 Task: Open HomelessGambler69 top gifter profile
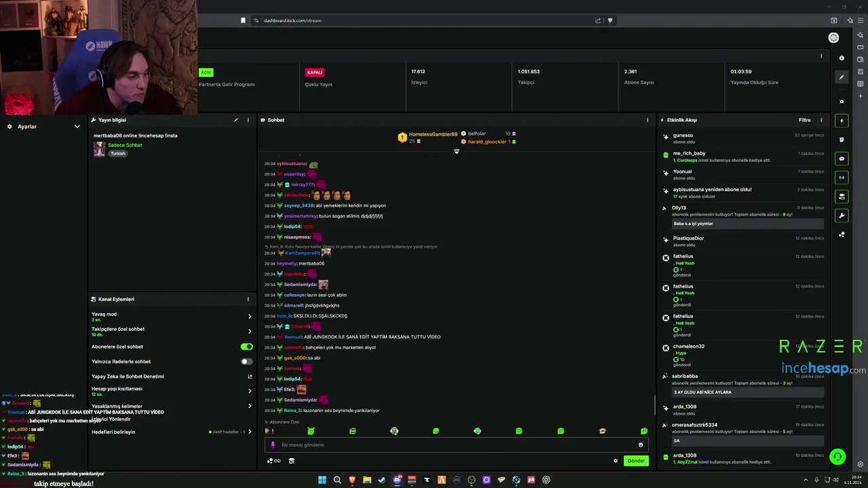[x=433, y=134]
